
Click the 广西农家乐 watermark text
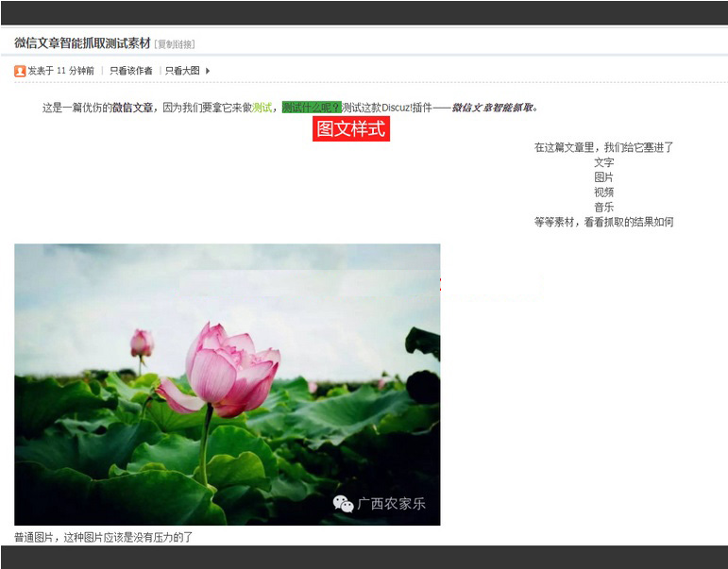pyautogui.click(x=391, y=504)
